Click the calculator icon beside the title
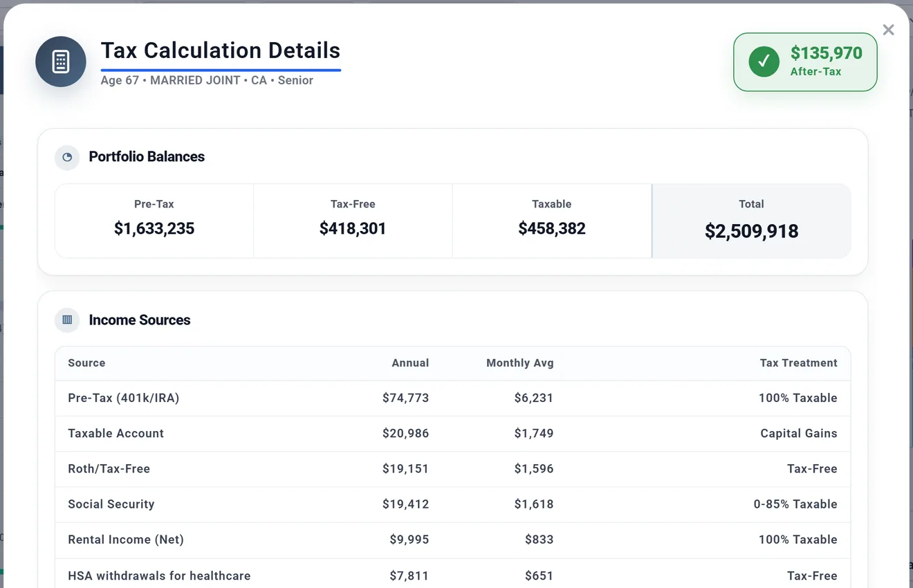 pyautogui.click(x=61, y=62)
